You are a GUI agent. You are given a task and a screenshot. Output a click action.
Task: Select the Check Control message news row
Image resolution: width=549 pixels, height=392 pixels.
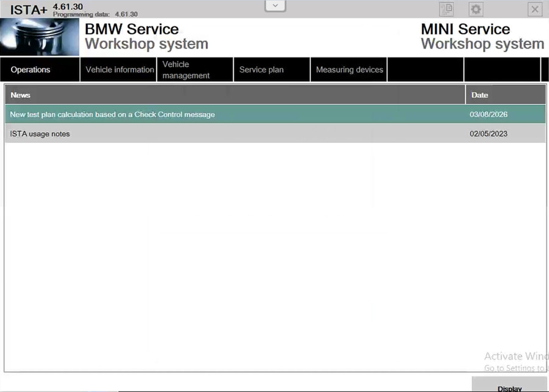[x=275, y=115]
